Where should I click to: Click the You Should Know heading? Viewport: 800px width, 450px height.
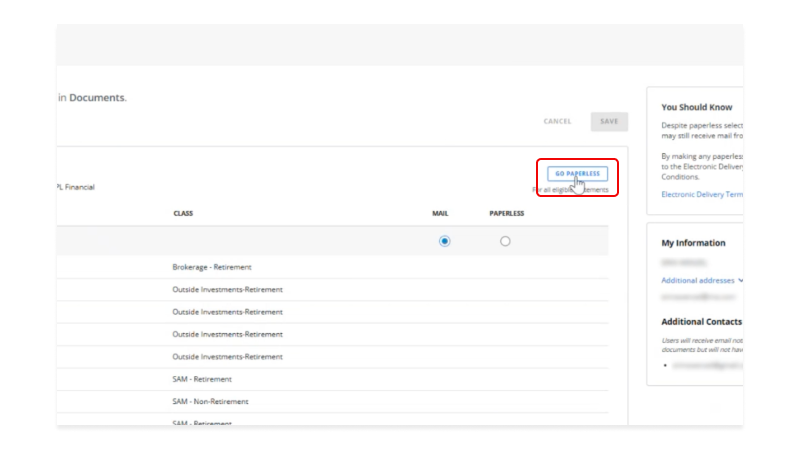[x=696, y=107]
